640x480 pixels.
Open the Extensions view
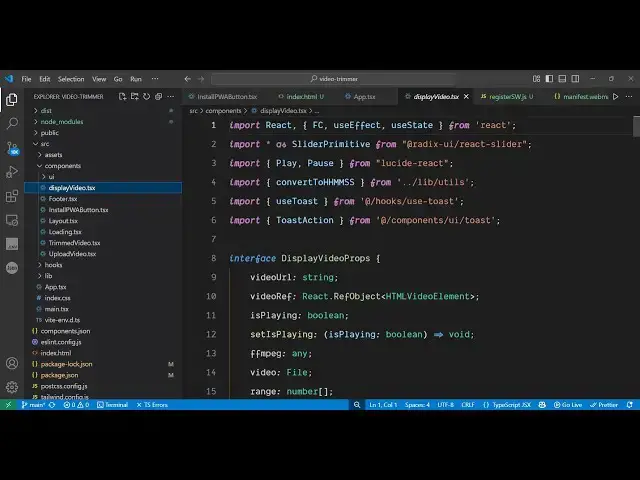(12, 196)
